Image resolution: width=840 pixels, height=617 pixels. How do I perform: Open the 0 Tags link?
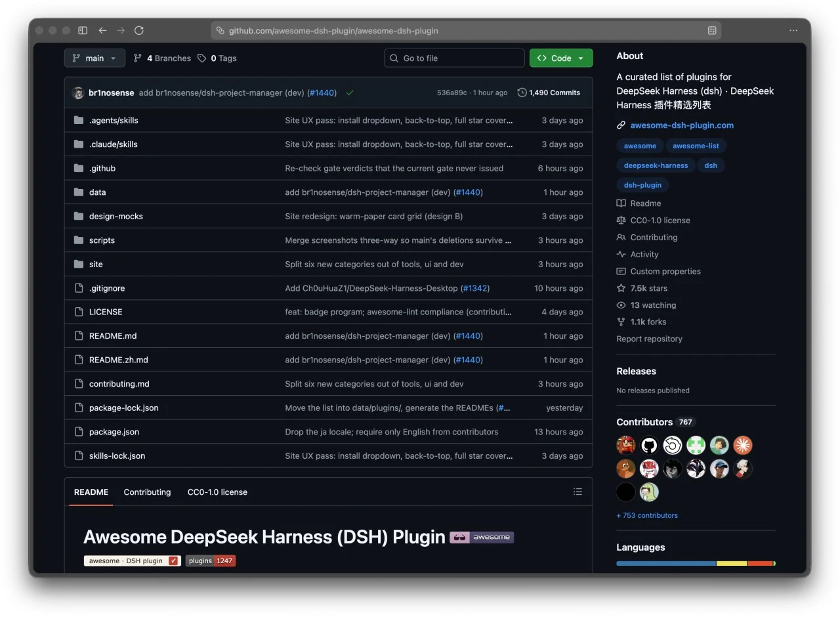point(217,58)
